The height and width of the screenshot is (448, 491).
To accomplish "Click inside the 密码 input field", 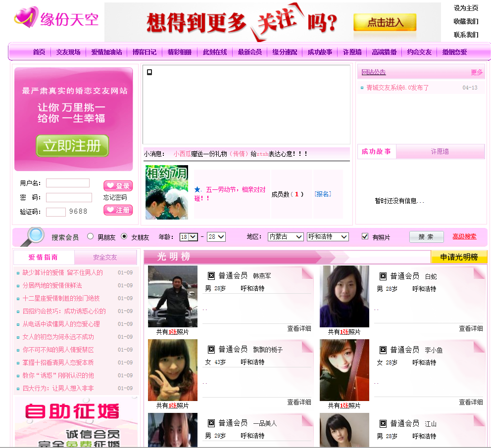I will [69, 197].
